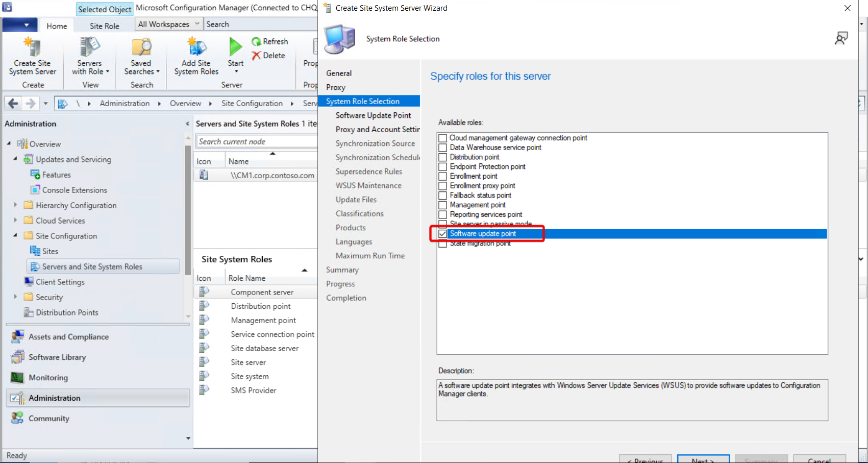Tick the Distribution point checkbox in the wizard
868x463 pixels.
443,157
